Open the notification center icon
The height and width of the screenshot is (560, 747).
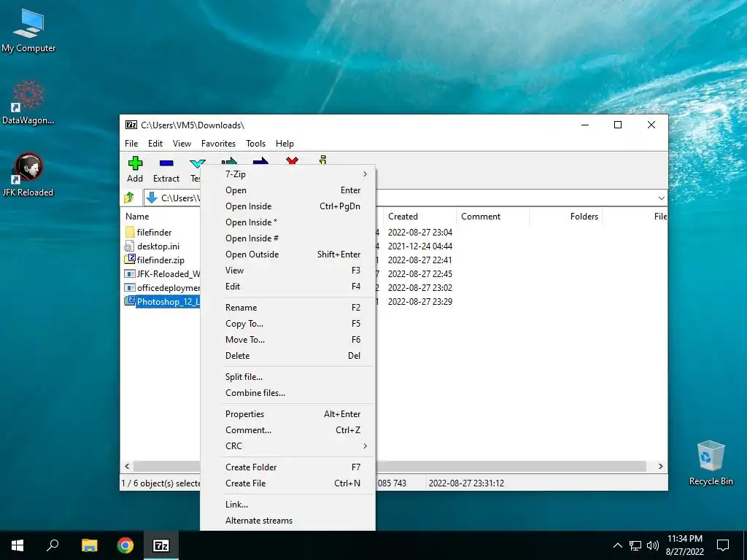pyautogui.click(x=723, y=545)
